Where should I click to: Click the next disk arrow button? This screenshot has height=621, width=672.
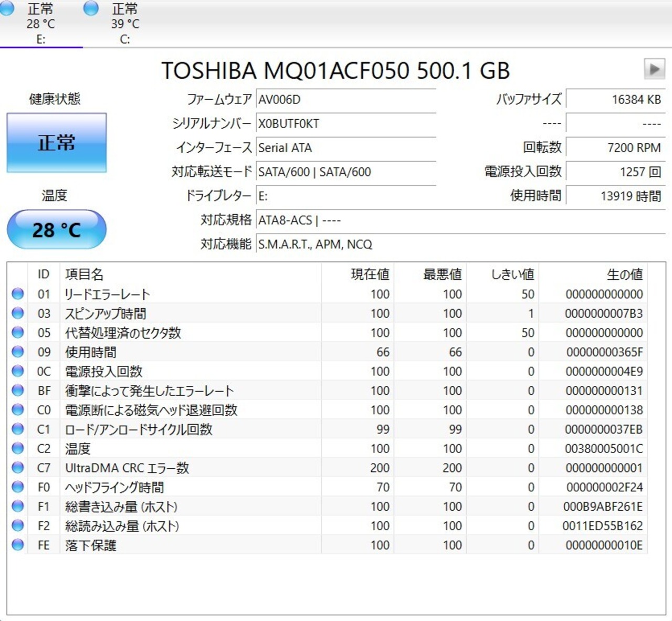click(x=654, y=69)
